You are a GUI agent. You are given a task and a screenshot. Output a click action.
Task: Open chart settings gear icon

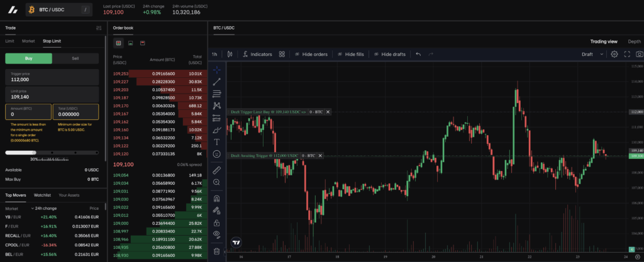pos(614,54)
